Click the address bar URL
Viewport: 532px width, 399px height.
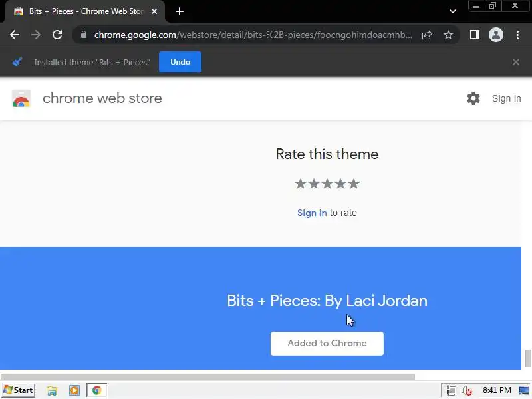253,35
